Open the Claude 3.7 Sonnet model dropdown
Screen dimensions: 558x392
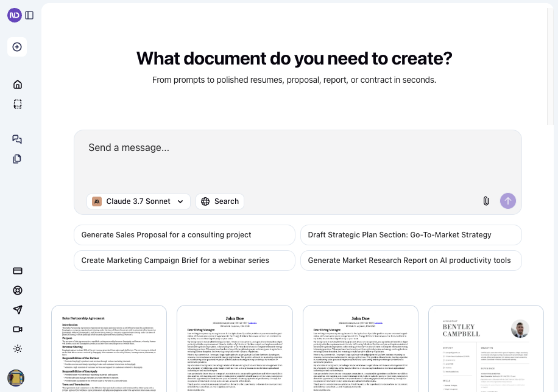tap(138, 201)
